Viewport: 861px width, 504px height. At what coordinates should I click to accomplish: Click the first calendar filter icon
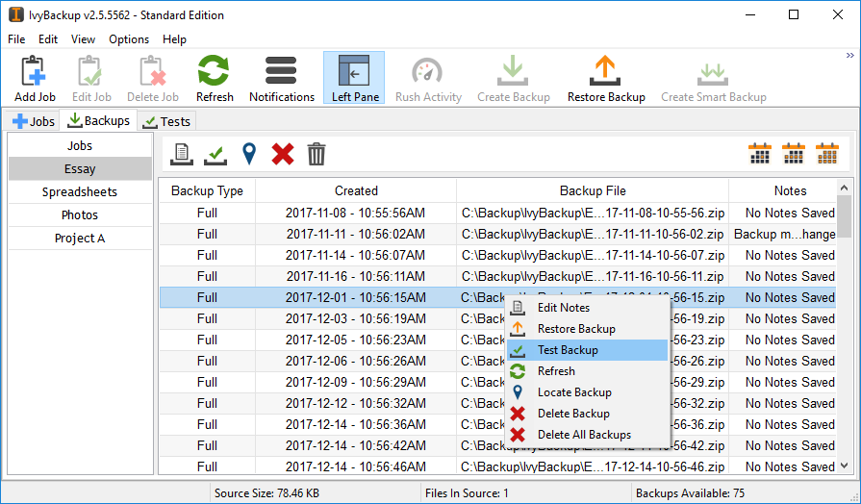coord(760,154)
